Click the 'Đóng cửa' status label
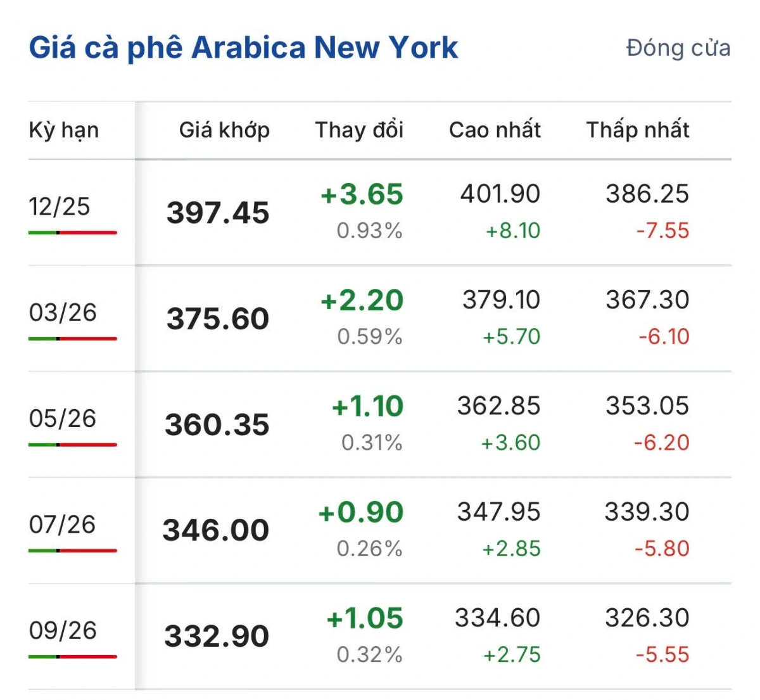This screenshot has width=760, height=700. coord(678,48)
